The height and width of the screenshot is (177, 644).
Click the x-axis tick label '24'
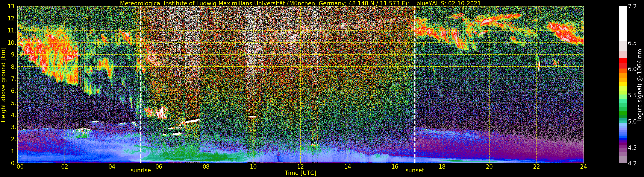tap(583, 167)
